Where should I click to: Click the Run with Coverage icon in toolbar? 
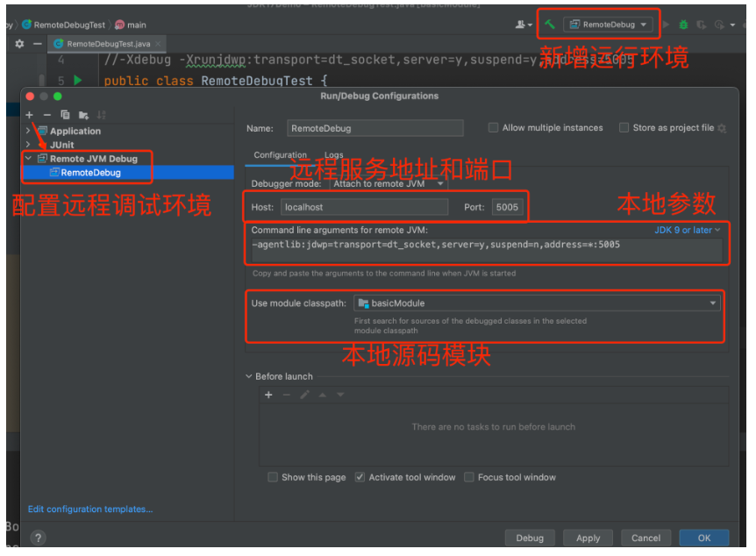701,25
